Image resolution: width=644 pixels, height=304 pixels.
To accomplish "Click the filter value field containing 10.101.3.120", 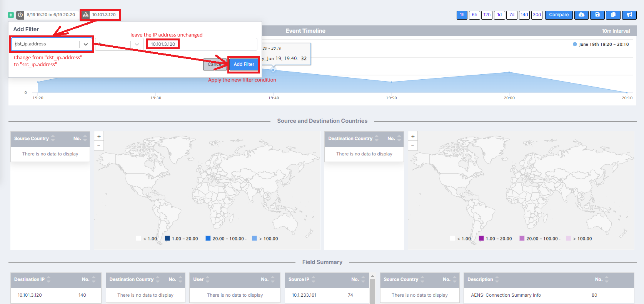I will 201,44.
